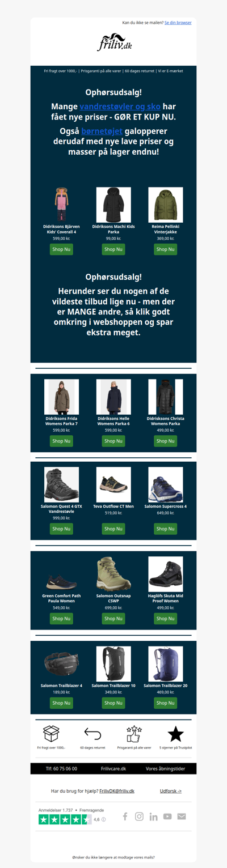Open the YouTube icon link
This screenshot has width=227, height=868.
coord(167,816)
